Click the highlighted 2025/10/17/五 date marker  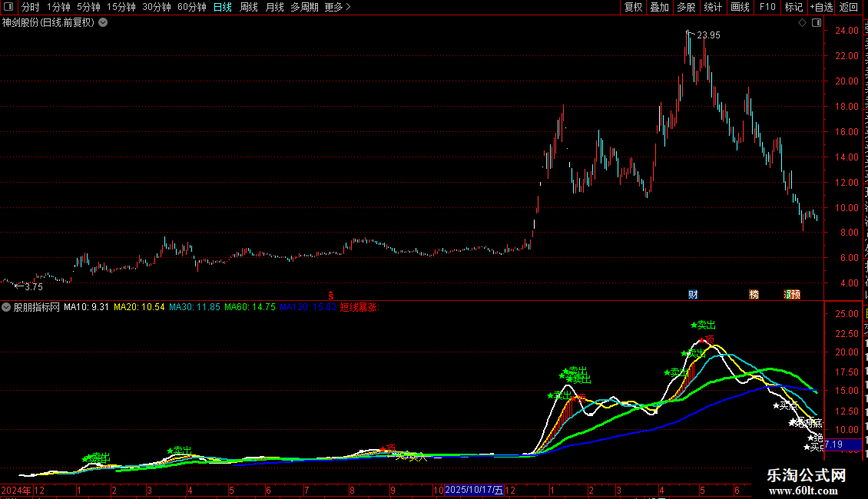(475, 490)
